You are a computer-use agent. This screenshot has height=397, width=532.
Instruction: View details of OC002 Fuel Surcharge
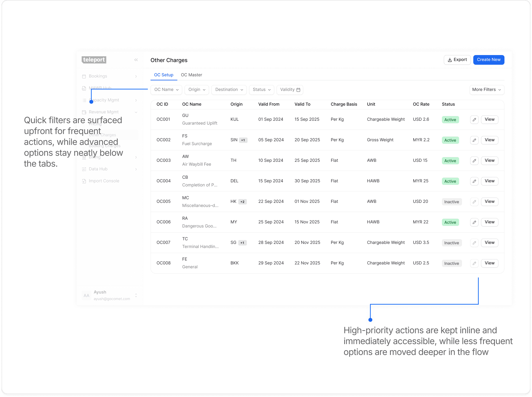[x=489, y=140]
